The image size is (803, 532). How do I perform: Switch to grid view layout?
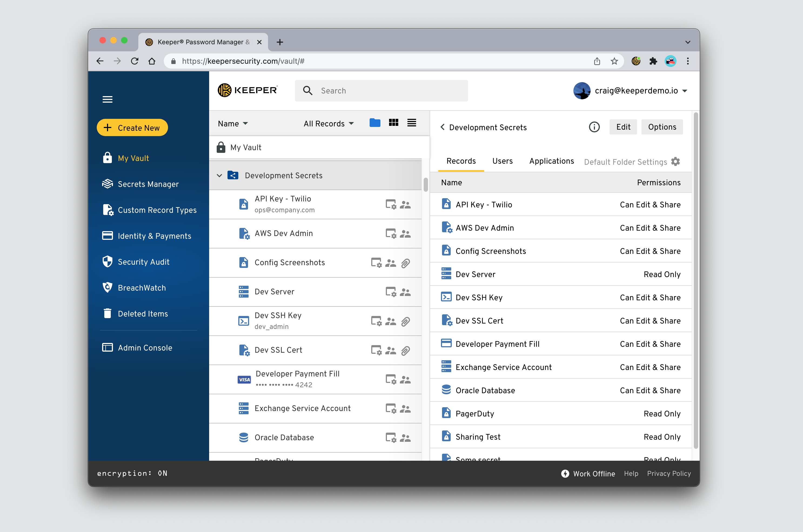click(393, 123)
